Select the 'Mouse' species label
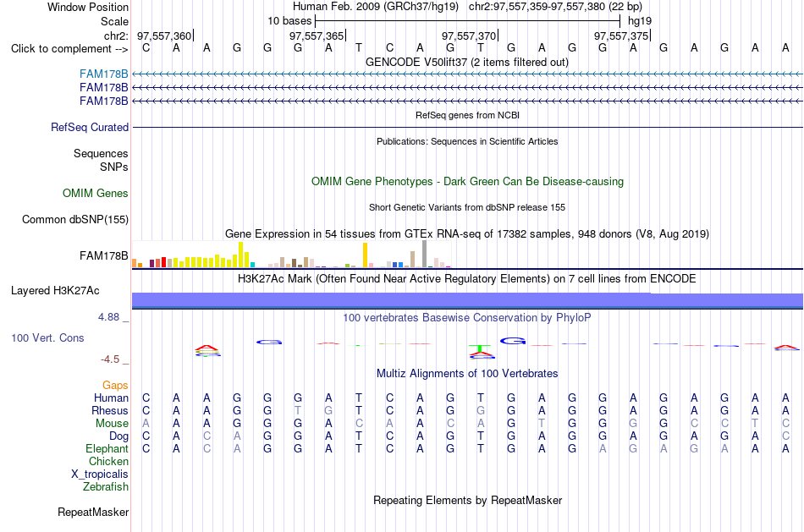 pos(112,424)
